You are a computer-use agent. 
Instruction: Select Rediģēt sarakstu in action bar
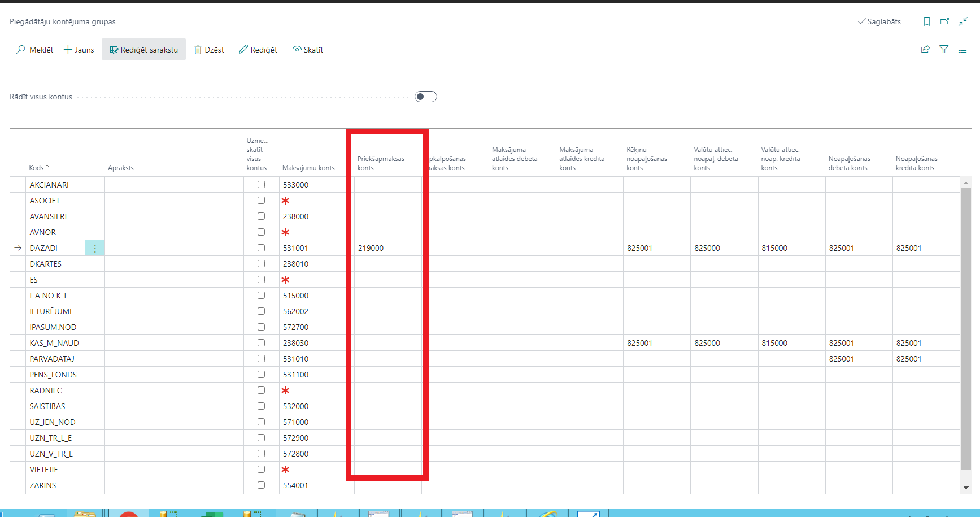point(144,50)
